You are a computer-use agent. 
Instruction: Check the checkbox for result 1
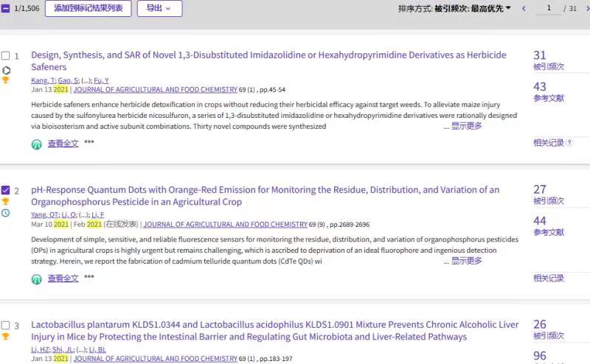pos(6,56)
